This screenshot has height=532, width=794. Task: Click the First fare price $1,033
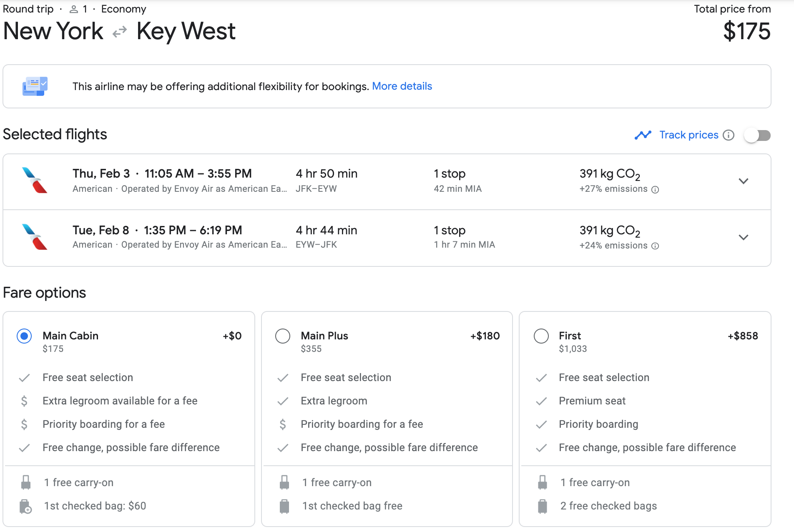(x=573, y=349)
